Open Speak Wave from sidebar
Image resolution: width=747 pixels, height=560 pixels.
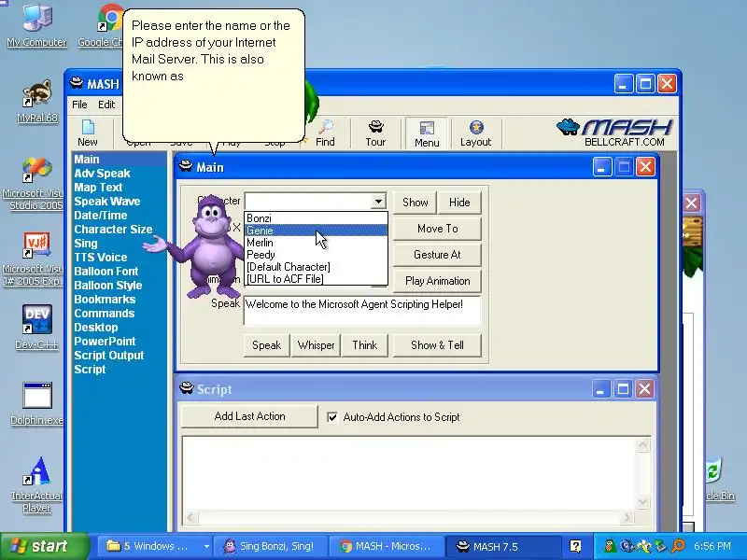107,201
